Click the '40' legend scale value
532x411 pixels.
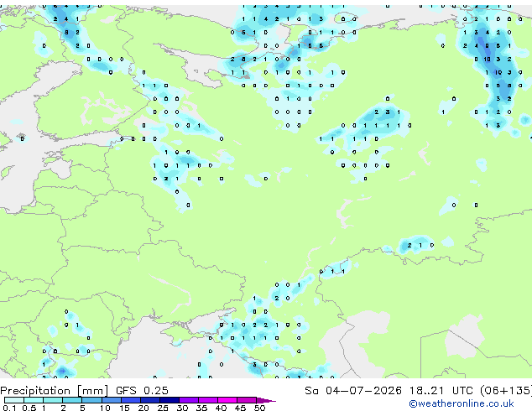click(x=221, y=408)
